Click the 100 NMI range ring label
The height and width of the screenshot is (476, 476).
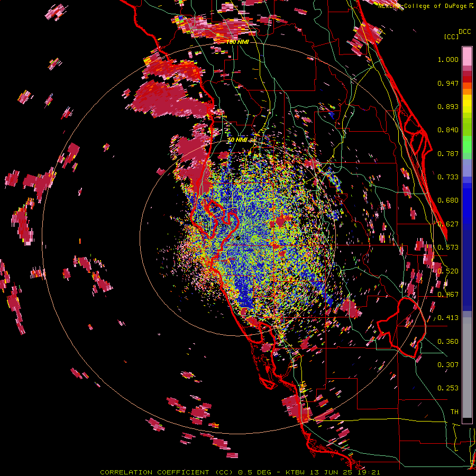[x=237, y=42]
